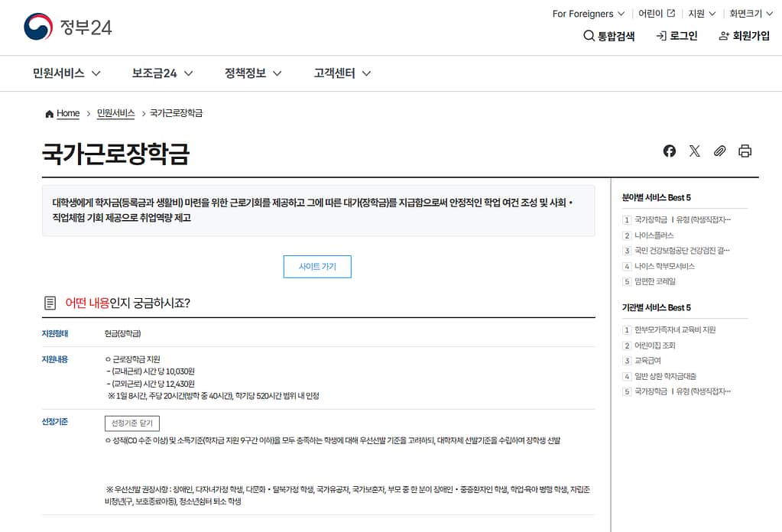Copy page link with paperclip icon
The height and width of the screenshot is (532, 782).
click(x=719, y=151)
